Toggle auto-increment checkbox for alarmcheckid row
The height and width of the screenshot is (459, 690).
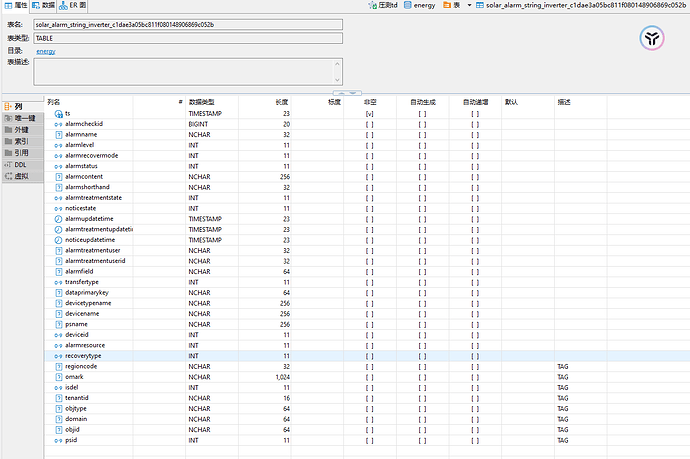click(475, 124)
